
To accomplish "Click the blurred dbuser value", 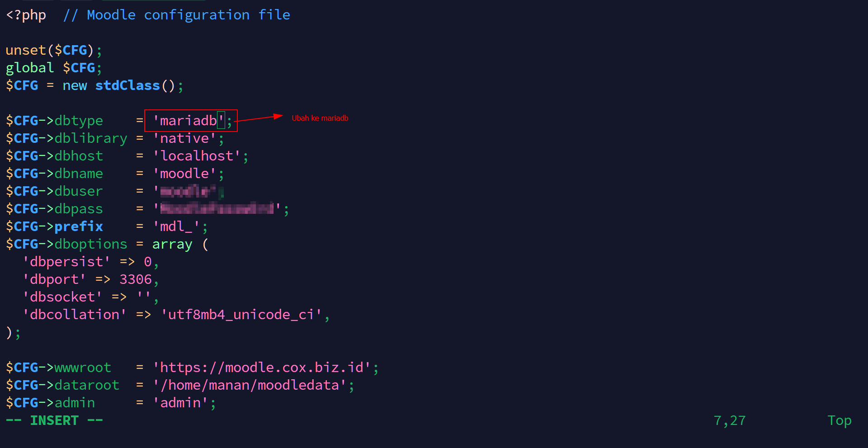I will (188, 192).
